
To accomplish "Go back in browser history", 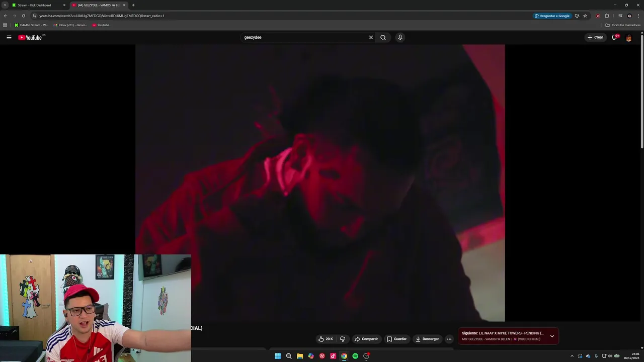I will coord(5,16).
